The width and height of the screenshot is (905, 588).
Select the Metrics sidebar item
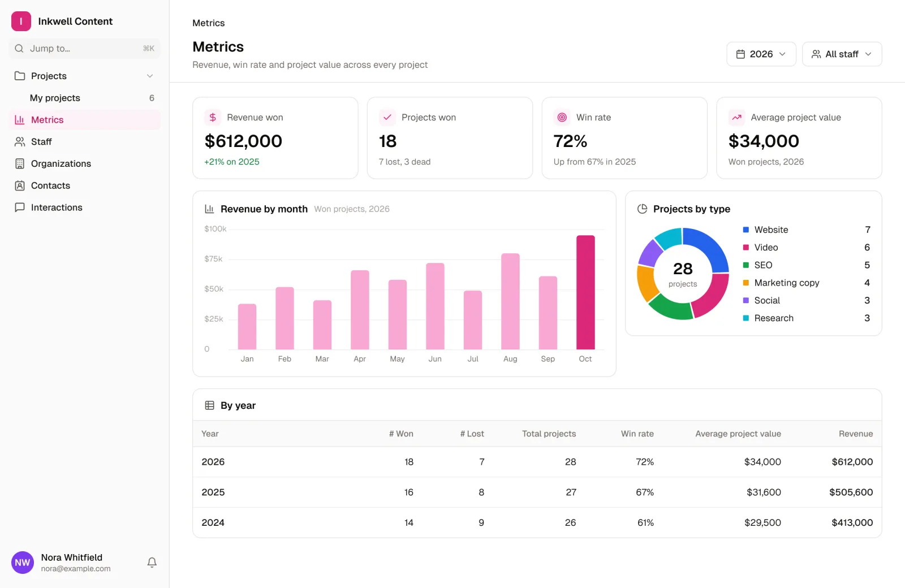[85, 120]
